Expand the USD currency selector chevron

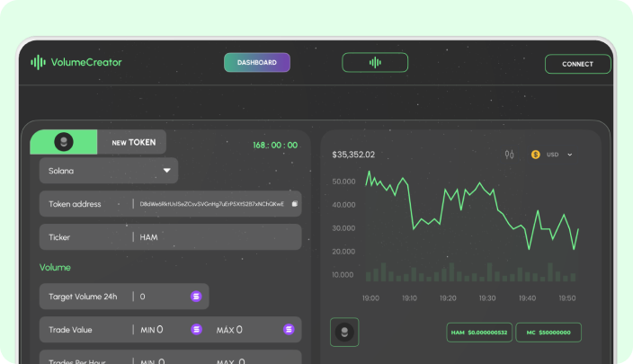[x=569, y=155]
